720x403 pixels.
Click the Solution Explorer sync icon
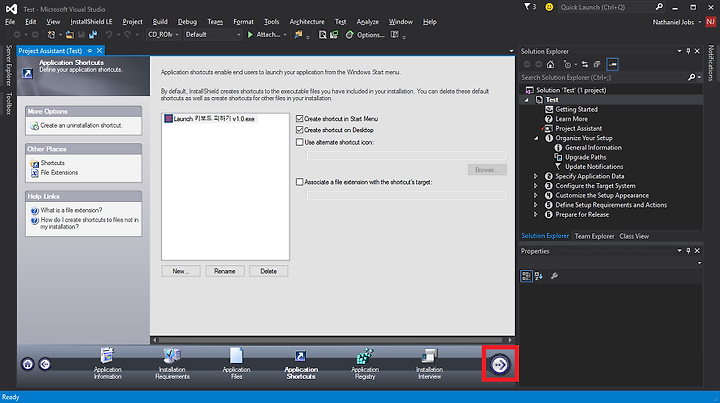585,64
